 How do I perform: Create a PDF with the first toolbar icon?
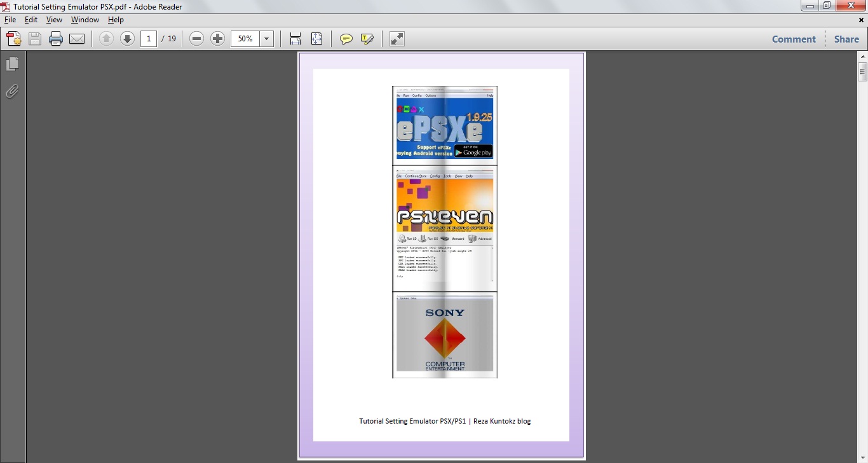click(13, 38)
